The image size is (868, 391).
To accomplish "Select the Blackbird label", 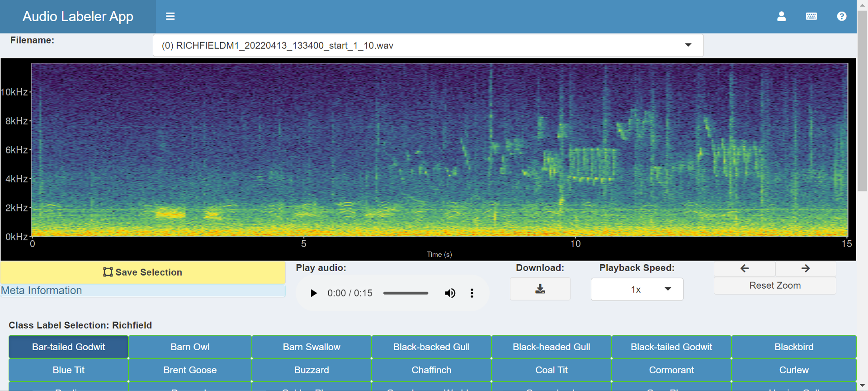I will click(794, 347).
